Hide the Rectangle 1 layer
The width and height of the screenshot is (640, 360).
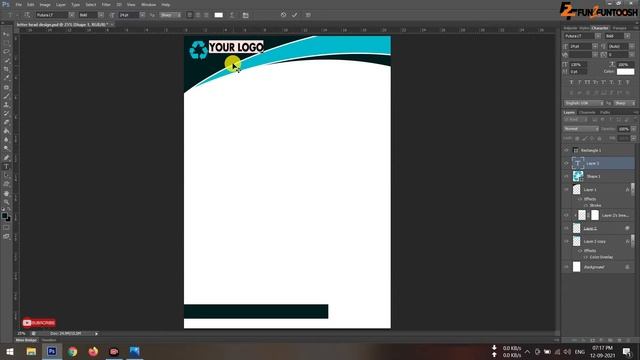(x=566, y=151)
